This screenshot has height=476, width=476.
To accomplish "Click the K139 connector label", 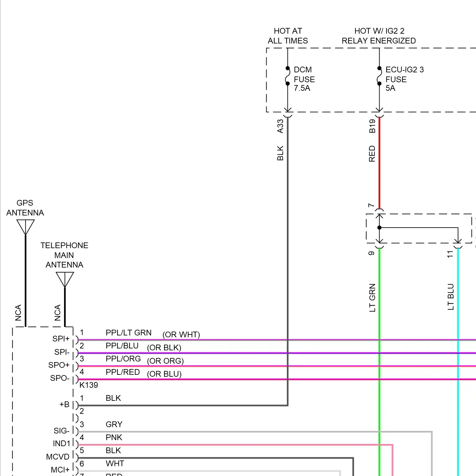I will (89, 385).
